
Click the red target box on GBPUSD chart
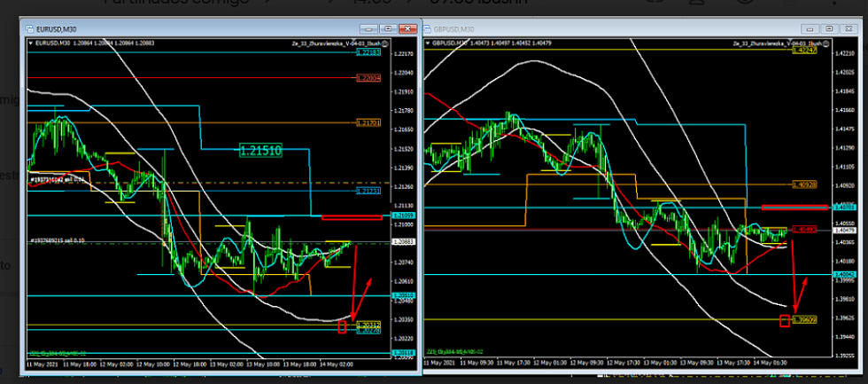[x=784, y=320]
